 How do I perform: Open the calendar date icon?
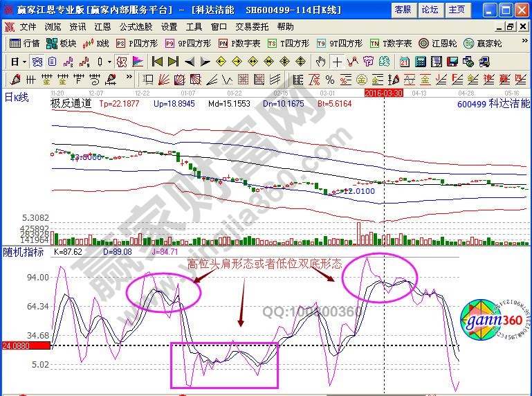(x=404, y=61)
